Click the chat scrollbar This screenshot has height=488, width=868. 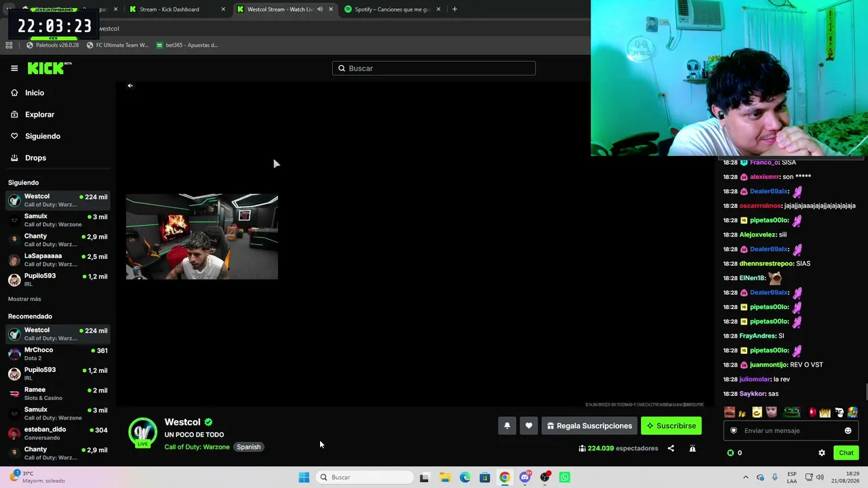(865, 392)
